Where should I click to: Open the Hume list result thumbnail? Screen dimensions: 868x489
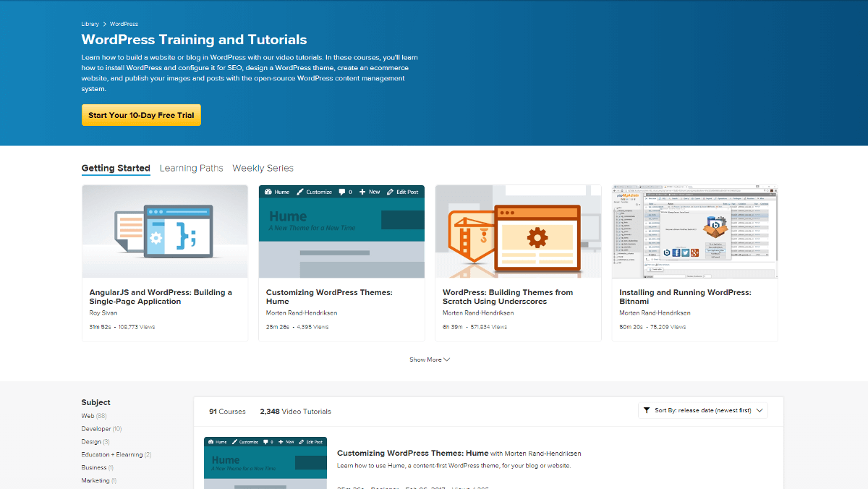coord(265,463)
